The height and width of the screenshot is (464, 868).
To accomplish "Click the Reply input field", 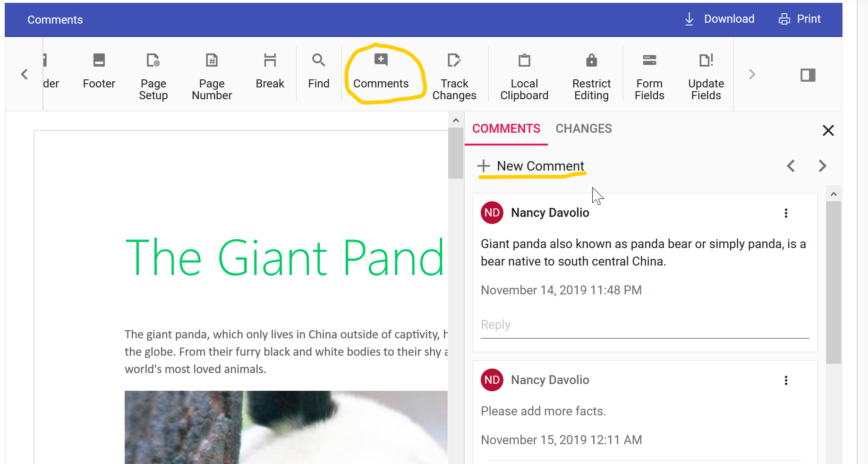I will [x=645, y=325].
